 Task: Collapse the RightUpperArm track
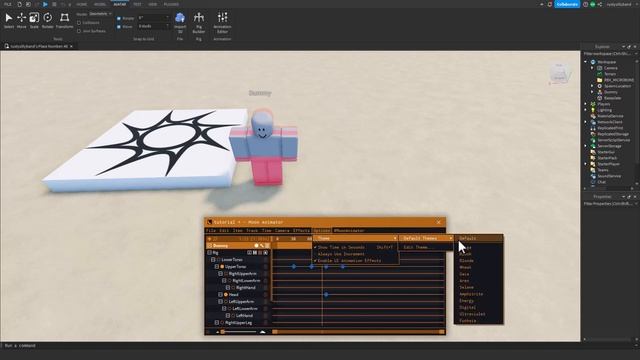(220, 273)
